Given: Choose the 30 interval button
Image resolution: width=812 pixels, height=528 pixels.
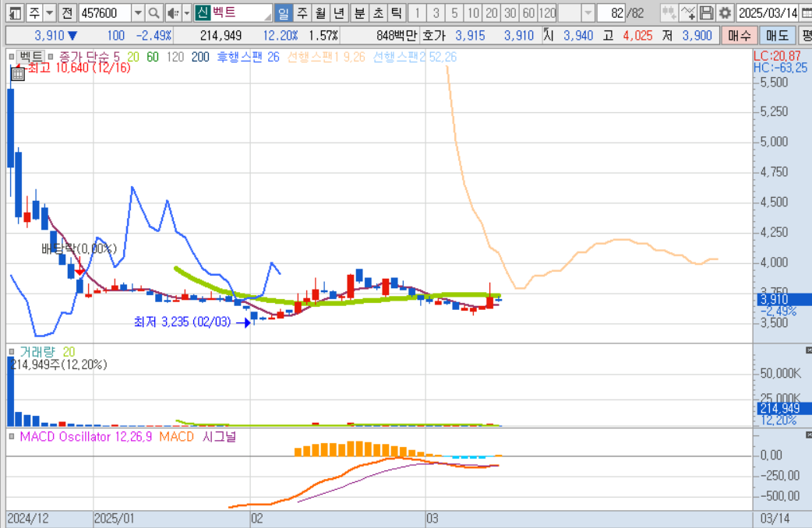Looking at the screenshot, I should tap(510, 12).
